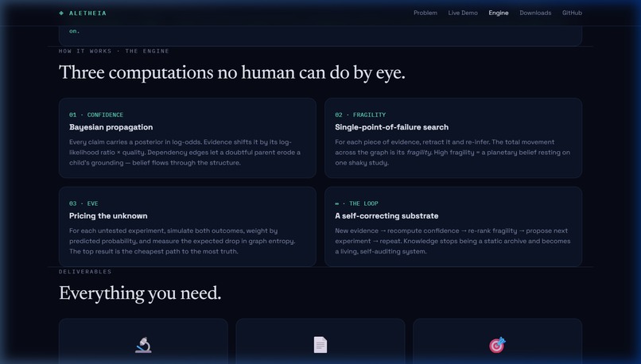Click the 'DELIVERABLES' section label
This screenshot has height=364, width=641.
coord(85,272)
